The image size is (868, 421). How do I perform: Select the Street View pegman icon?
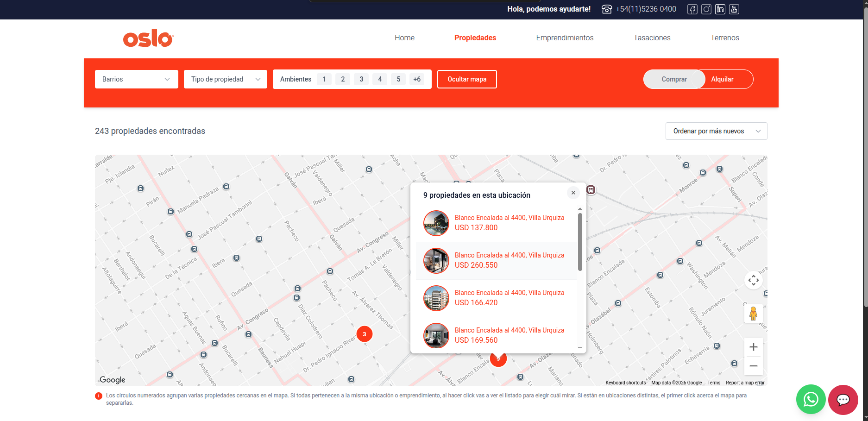coord(754,314)
